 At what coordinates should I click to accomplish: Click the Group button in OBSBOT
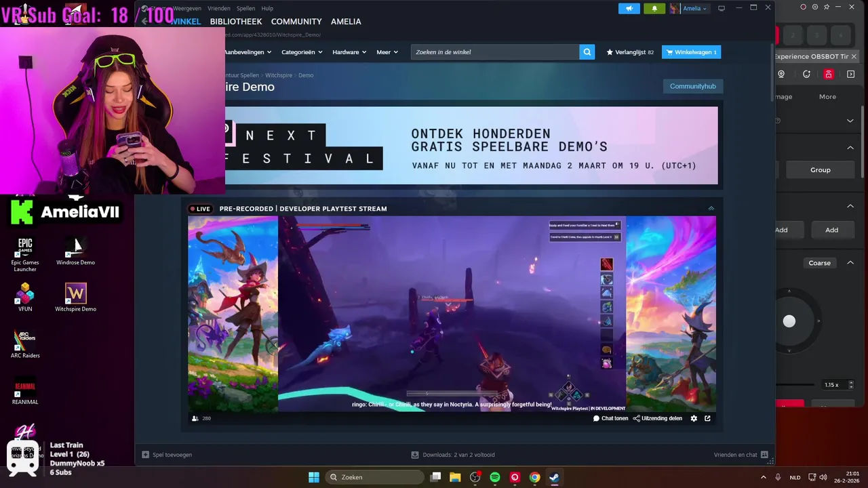click(821, 169)
